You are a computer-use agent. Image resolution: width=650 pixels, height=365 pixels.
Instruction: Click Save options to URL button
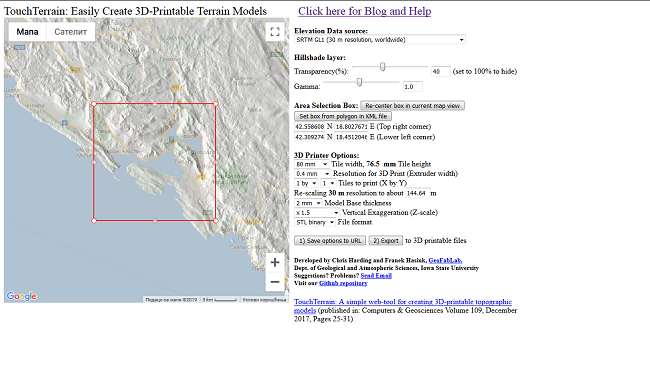pos(330,241)
